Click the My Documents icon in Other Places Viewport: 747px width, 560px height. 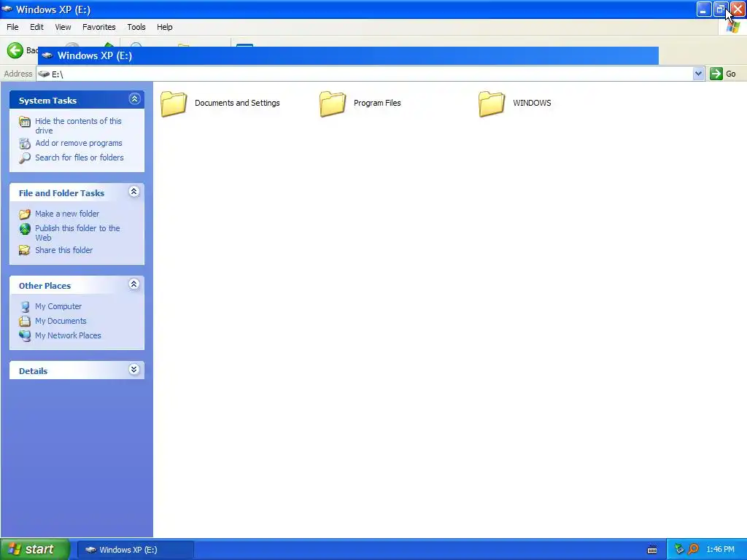tap(25, 322)
